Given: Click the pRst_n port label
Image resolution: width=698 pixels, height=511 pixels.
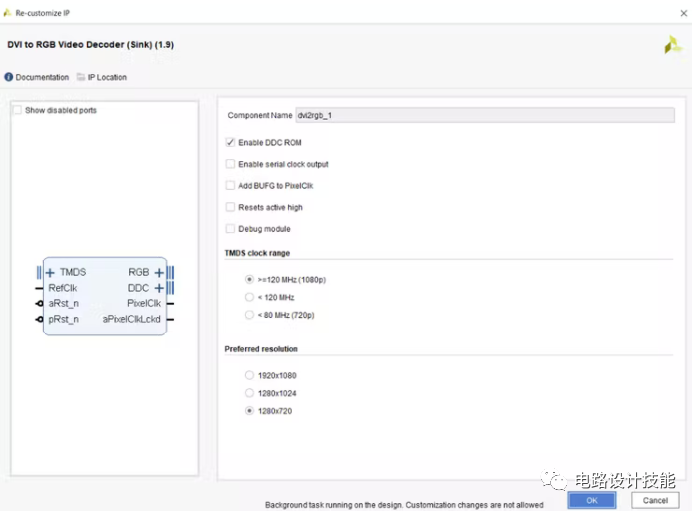Looking at the screenshot, I should point(64,319).
